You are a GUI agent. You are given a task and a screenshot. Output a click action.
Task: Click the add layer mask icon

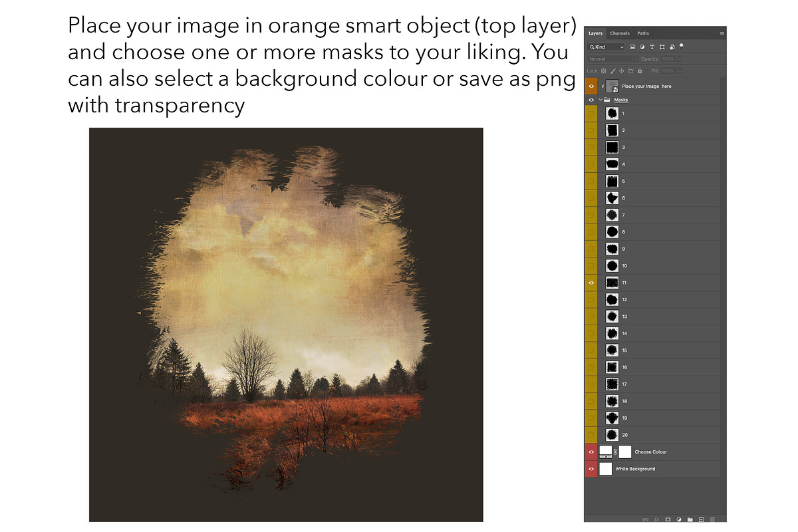[x=667, y=519]
